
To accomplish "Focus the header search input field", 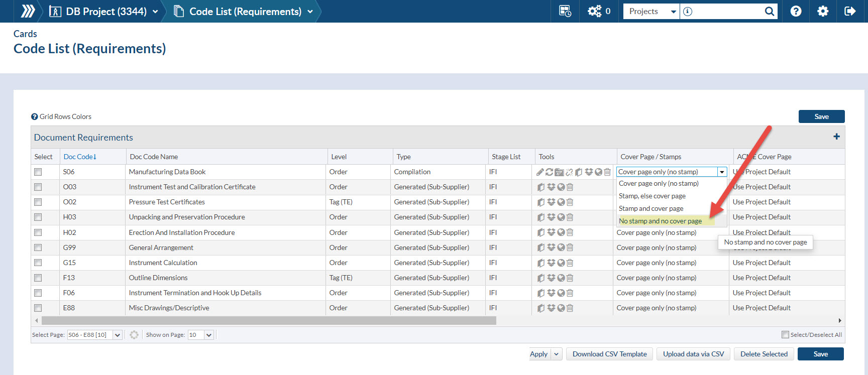I will click(x=728, y=11).
